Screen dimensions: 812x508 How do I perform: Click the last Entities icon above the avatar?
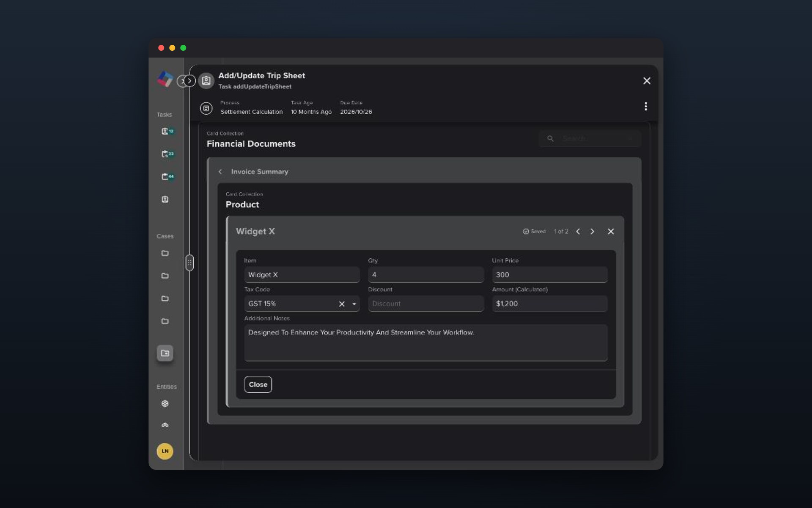[165, 425]
